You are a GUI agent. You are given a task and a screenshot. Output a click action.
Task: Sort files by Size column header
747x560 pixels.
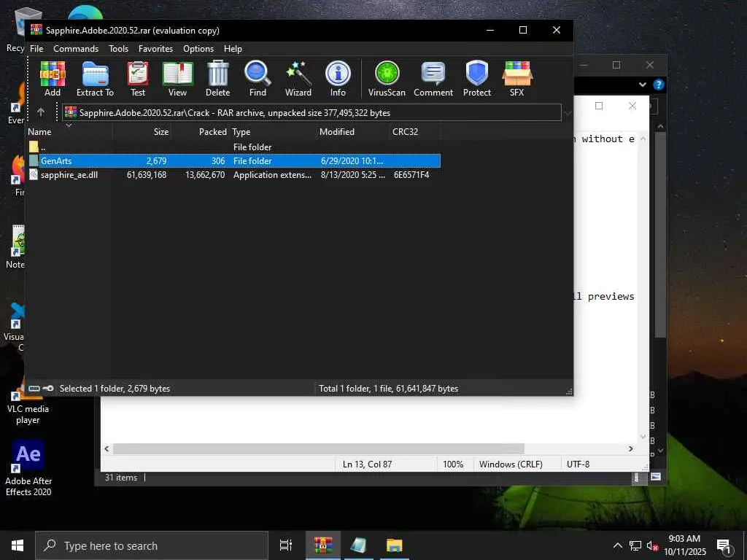coord(142,132)
